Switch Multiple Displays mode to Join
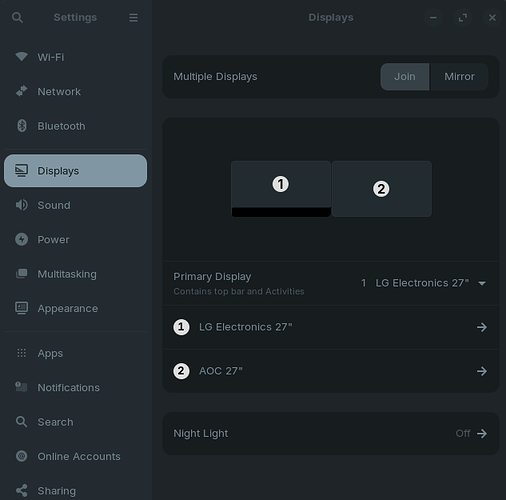This screenshot has height=500, width=506. pos(405,77)
